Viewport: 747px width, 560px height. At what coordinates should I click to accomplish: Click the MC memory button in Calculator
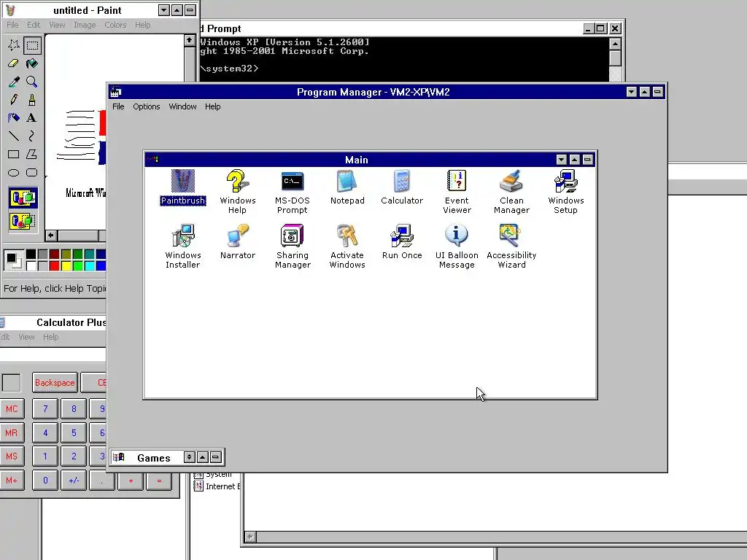pos(12,409)
